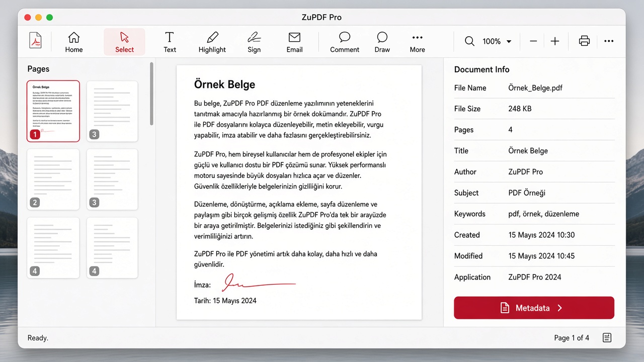Click the Author value in Document Info

coord(525,172)
